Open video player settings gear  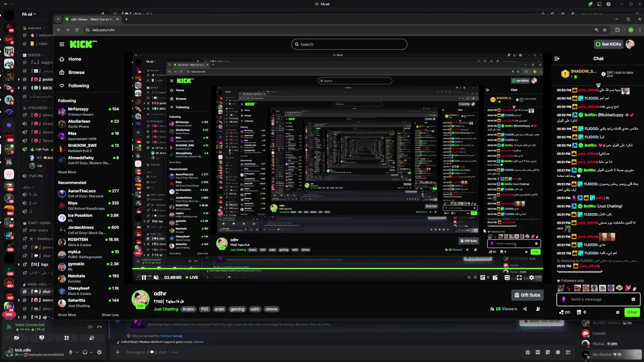(x=531, y=278)
